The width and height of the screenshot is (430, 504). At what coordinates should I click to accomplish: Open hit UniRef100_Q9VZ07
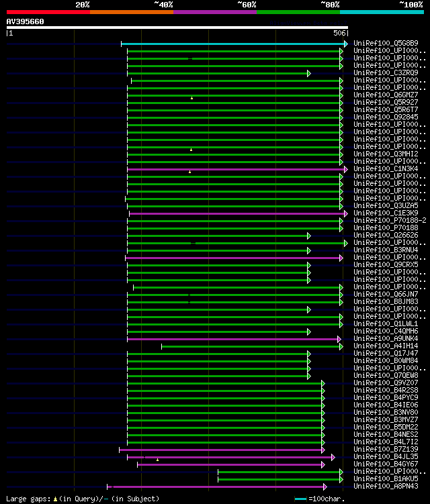click(386, 383)
